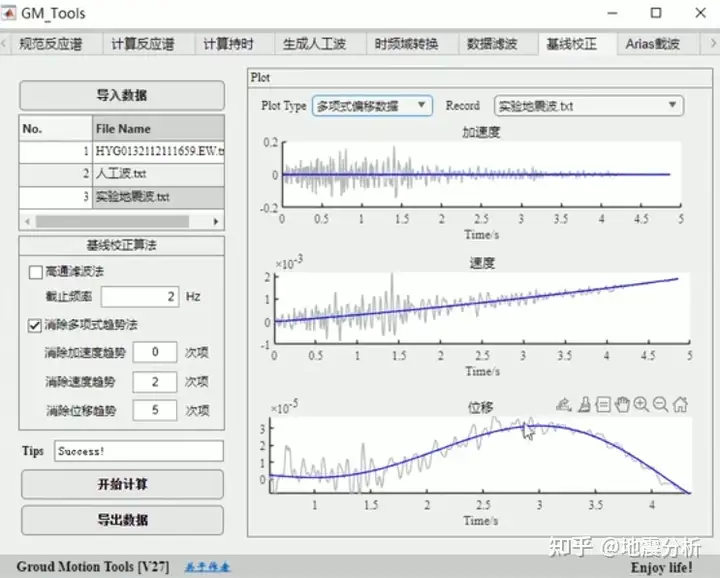Click the Groud Motion Tools [V27] label
This screenshot has width=720, height=578.
[x=93, y=567]
